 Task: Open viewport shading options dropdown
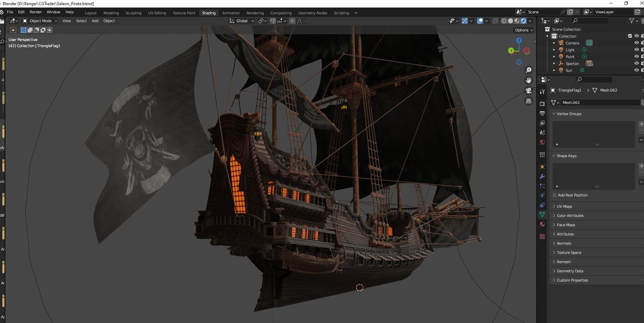tap(530, 21)
